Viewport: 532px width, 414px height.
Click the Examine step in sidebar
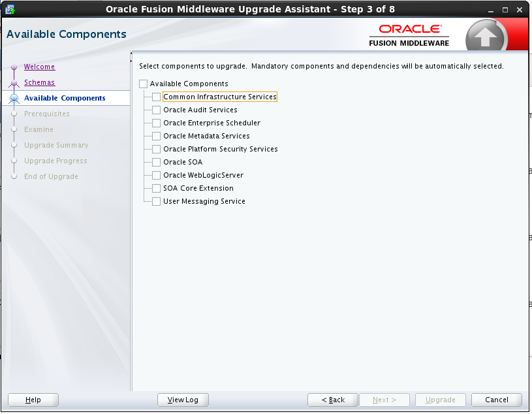click(39, 129)
